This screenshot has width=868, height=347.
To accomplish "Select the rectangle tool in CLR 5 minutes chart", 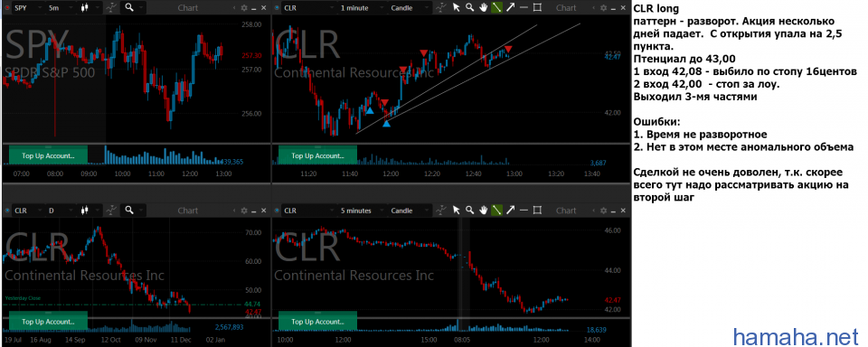I will pyautogui.click(x=537, y=211).
